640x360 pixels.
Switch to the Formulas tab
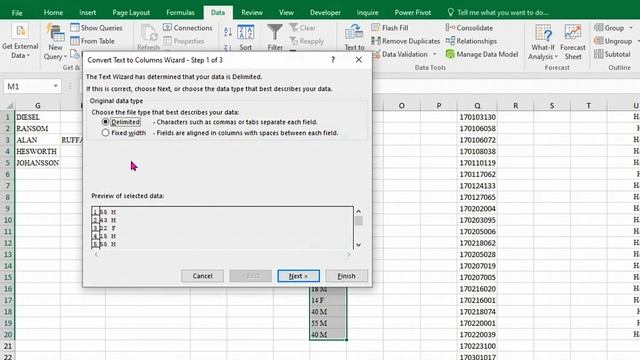(x=180, y=13)
